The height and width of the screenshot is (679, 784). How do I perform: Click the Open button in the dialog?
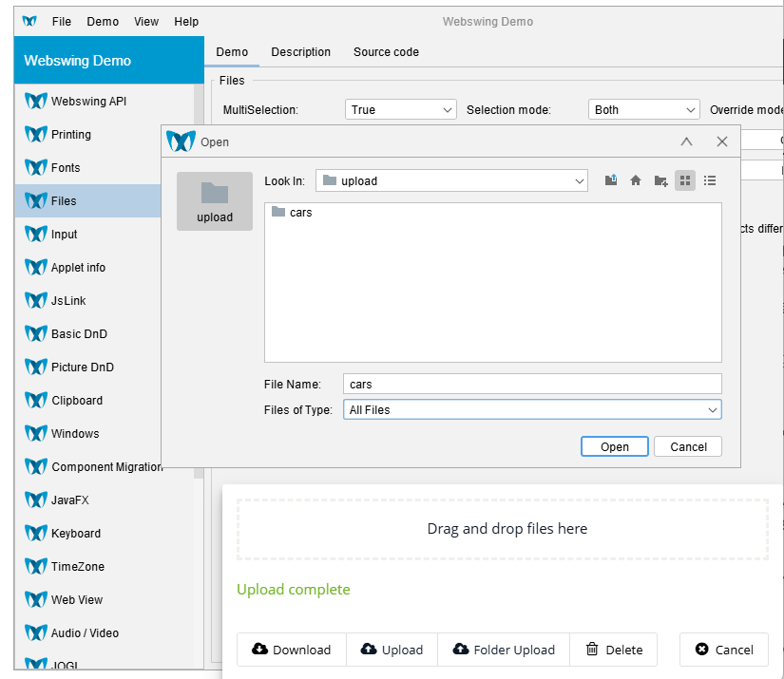pyautogui.click(x=614, y=446)
